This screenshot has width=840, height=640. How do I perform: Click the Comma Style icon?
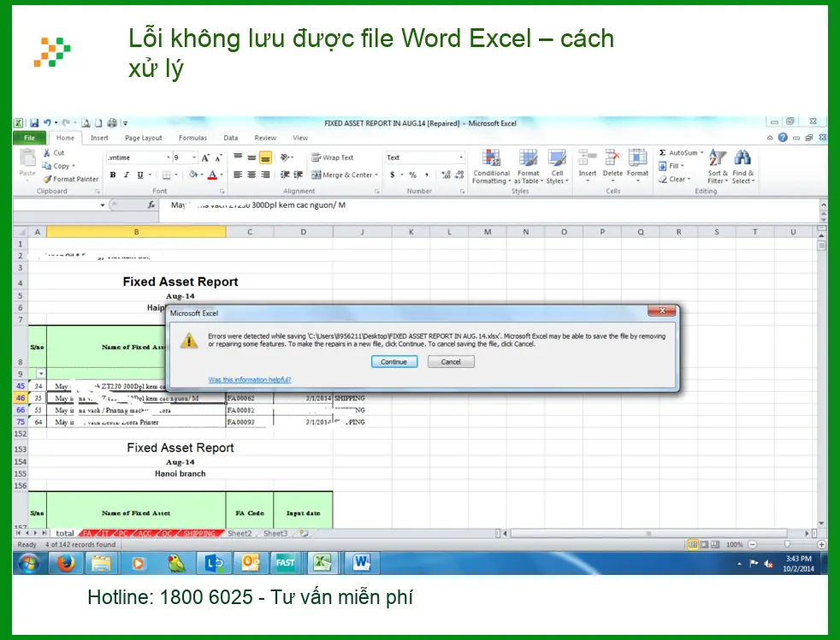tap(427, 175)
